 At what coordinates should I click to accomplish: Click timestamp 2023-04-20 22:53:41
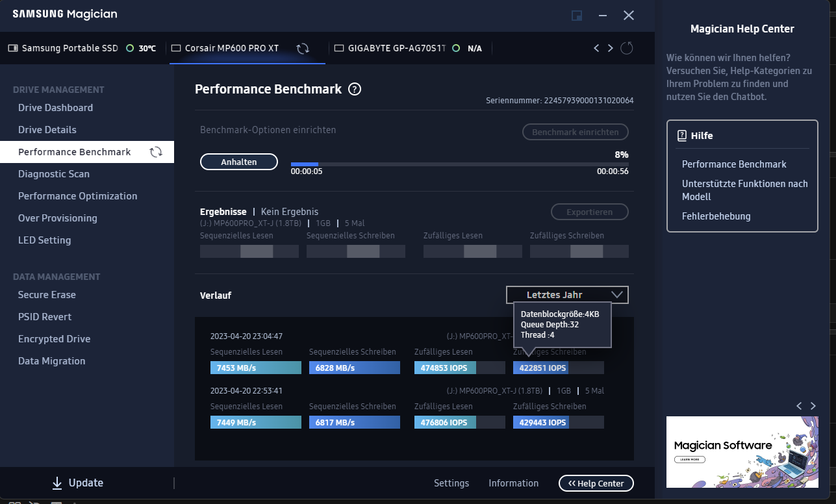246,391
